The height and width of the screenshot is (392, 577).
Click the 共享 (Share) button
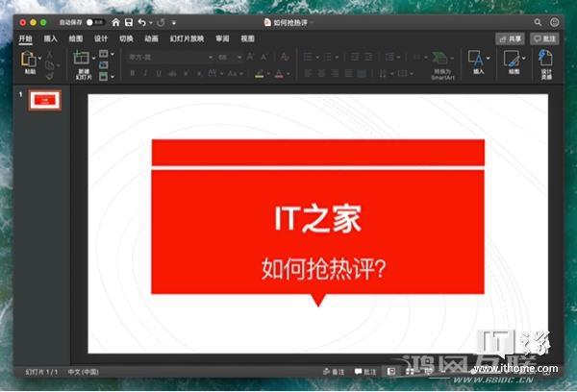coord(510,39)
